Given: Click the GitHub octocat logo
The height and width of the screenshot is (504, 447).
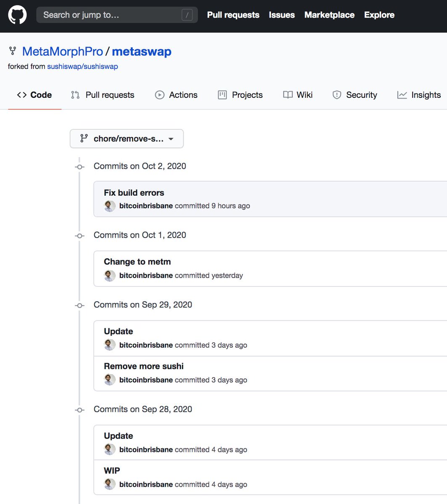Looking at the screenshot, I should 17,15.
